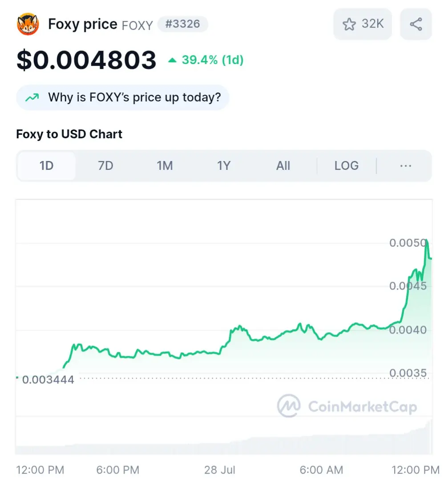Select the 1D chart range

(x=46, y=166)
